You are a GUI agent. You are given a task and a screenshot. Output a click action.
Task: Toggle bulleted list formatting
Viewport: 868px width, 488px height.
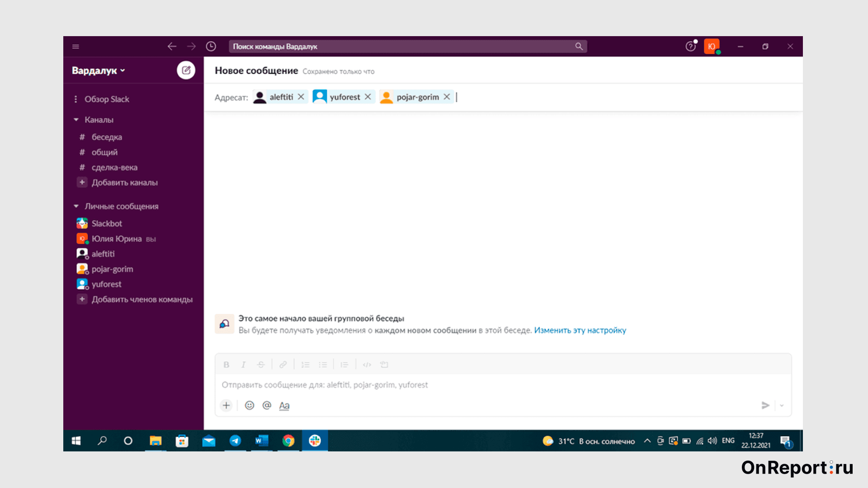click(323, 365)
